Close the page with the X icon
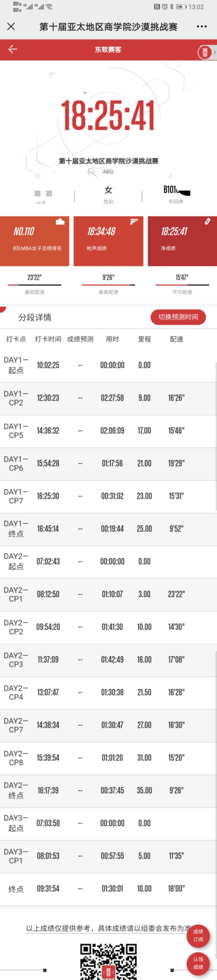Screen dimensions: 217x980 point(11,26)
